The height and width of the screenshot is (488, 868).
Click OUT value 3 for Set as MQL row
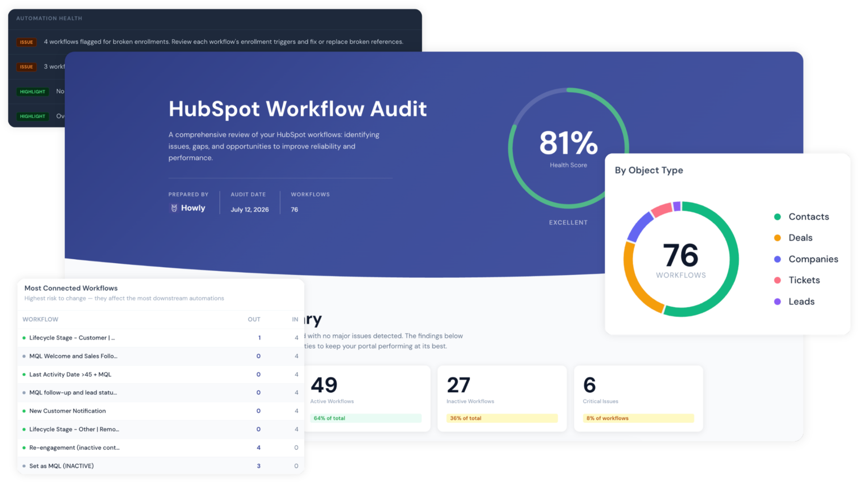point(258,466)
